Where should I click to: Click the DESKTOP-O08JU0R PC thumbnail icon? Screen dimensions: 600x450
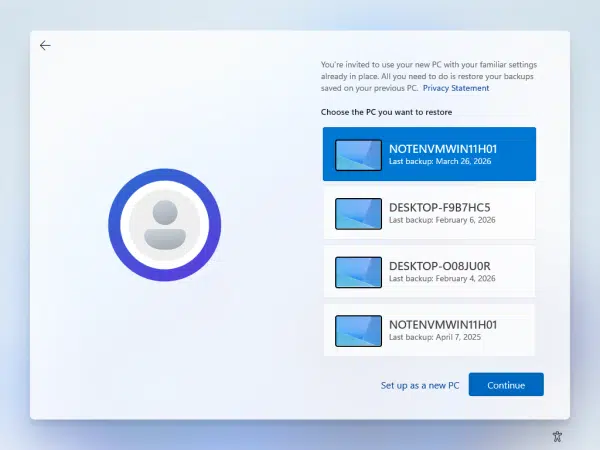(x=358, y=272)
